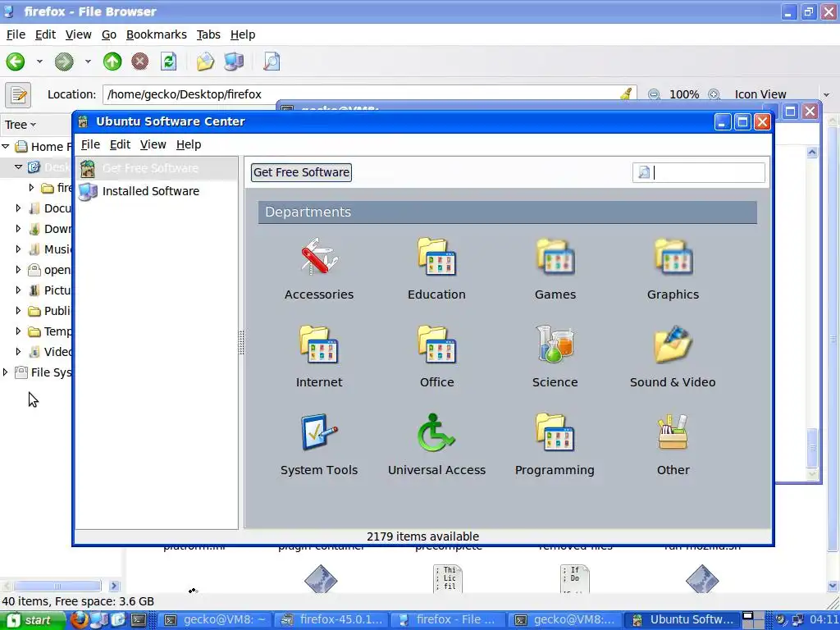Open the Science department

555,357
